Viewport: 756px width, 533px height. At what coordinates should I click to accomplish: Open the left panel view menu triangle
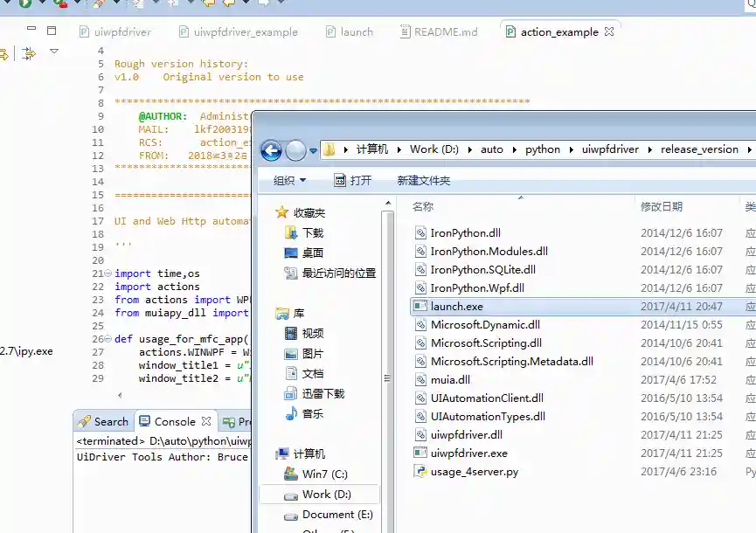click(54, 52)
